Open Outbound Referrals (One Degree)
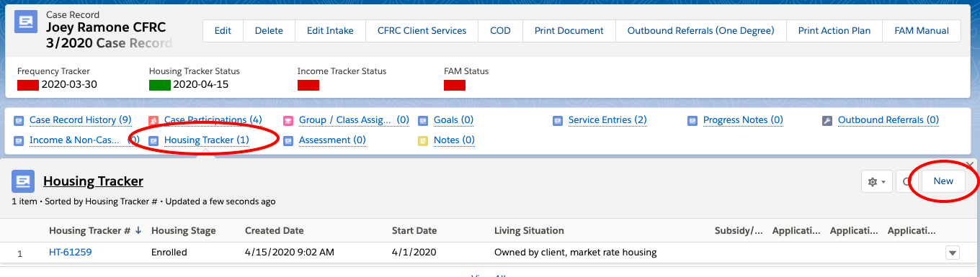Viewport: 980px width, 277px height. (700, 31)
